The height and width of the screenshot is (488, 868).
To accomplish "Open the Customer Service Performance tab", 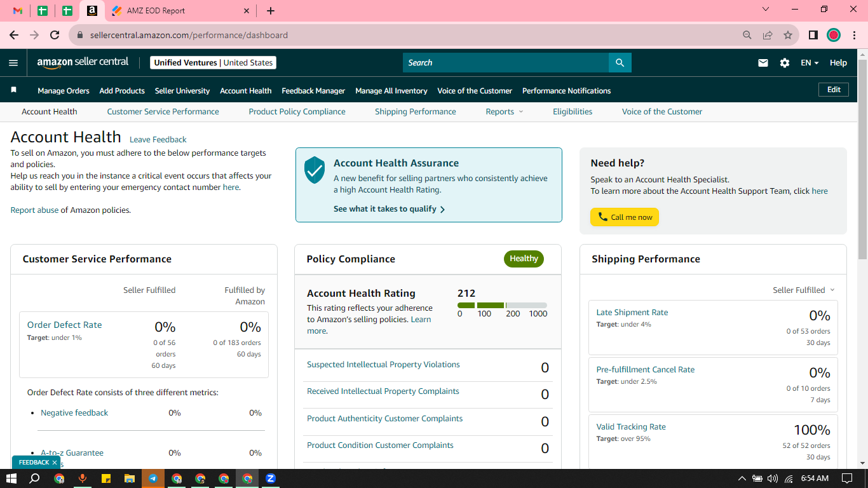I will tap(163, 111).
